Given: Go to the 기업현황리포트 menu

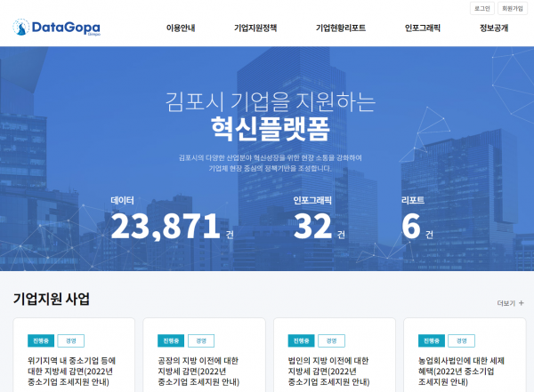Looking at the screenshot, I should click(340, 28).
